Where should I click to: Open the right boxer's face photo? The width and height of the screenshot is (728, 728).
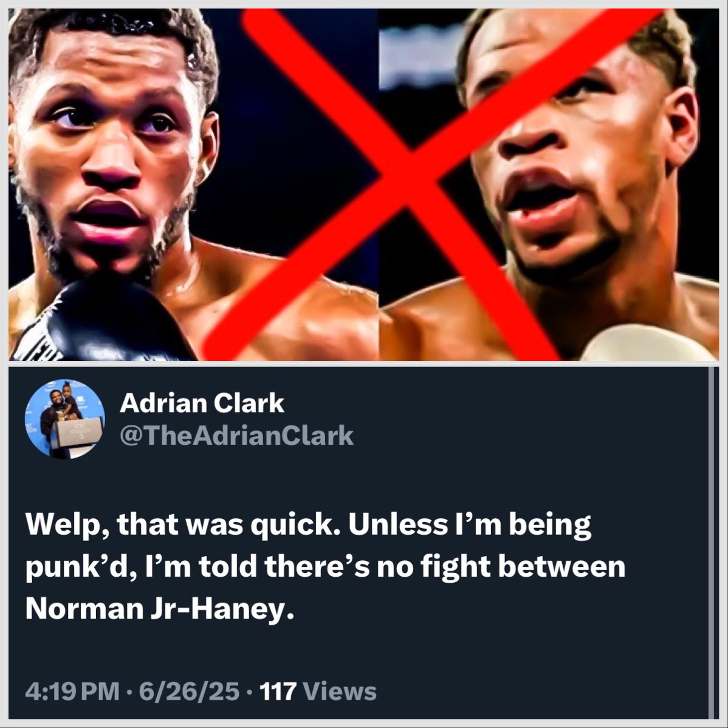(x=549, y=184)
